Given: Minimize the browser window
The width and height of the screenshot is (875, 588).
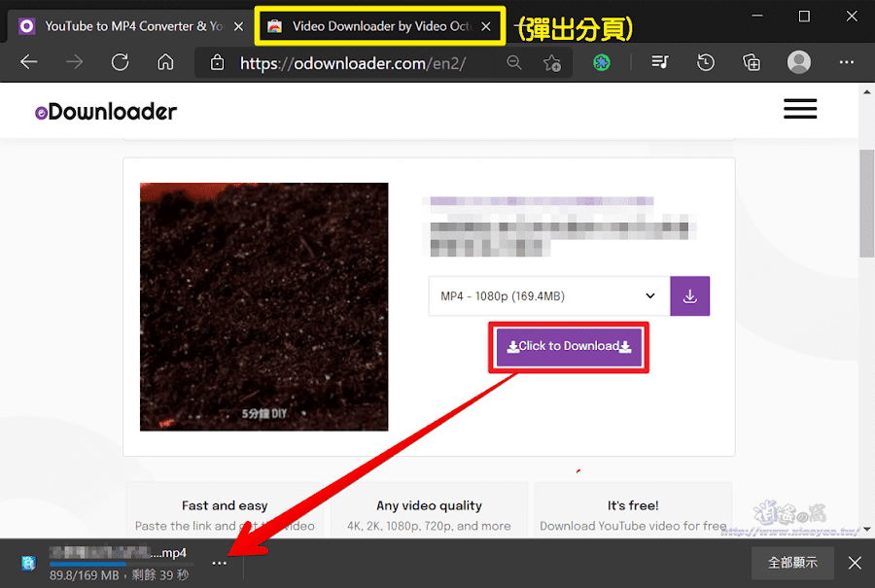Looking at the screenshot, I should coord(757,17).
